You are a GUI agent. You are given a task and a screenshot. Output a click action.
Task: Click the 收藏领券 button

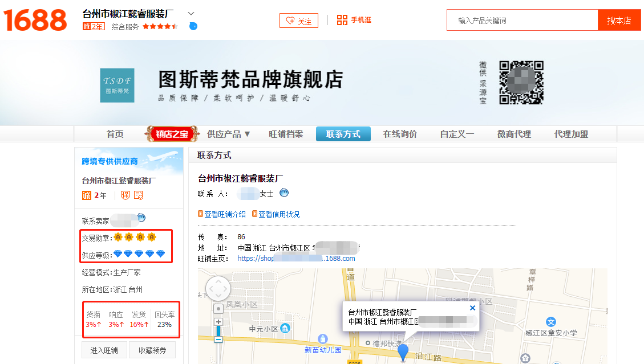click(152, 350)
